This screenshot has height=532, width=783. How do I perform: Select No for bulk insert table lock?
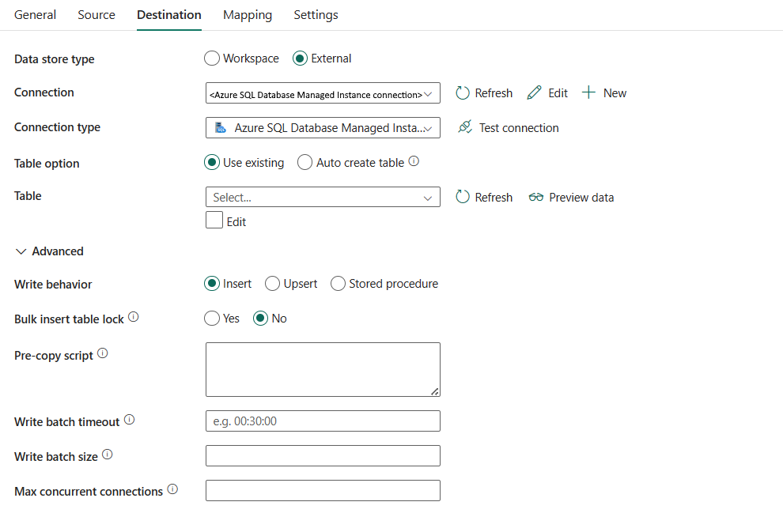click(x=261, y=319)
